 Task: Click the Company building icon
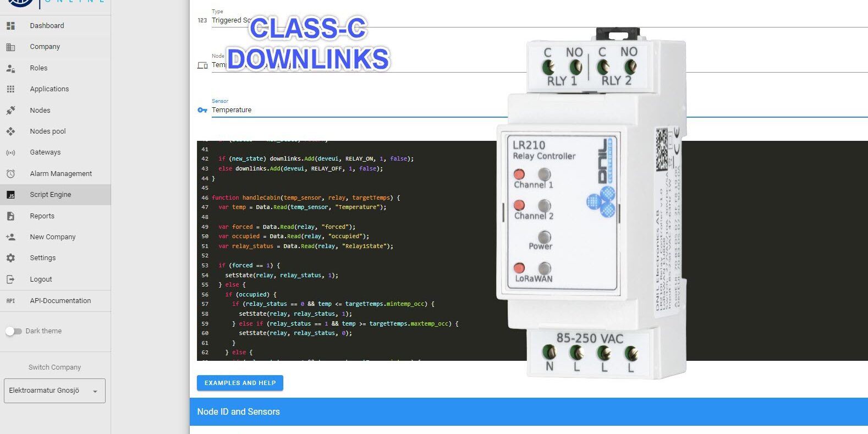point(10,47)
